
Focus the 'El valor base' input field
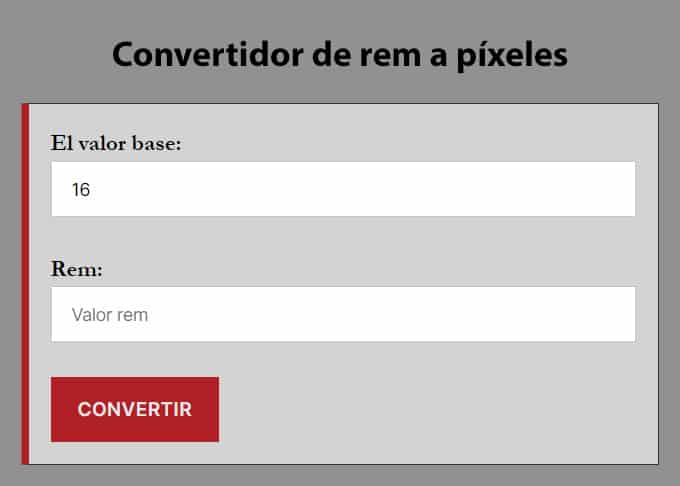click(x=343, y=189)
